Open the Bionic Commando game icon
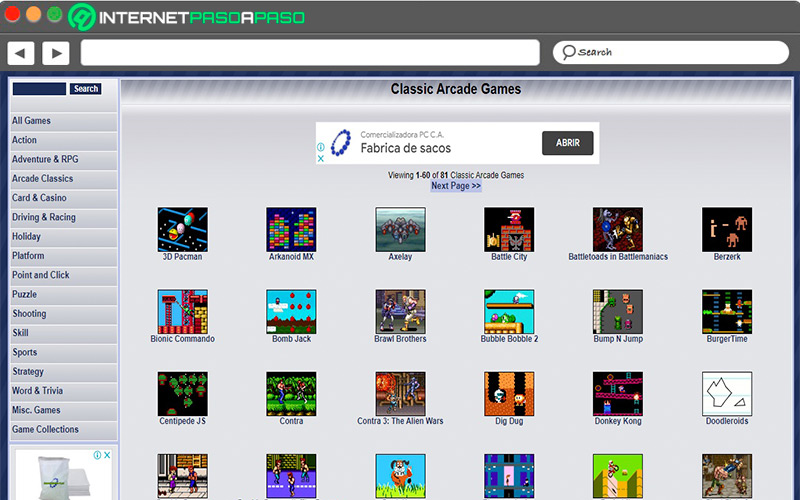 [x=182, y=312]
